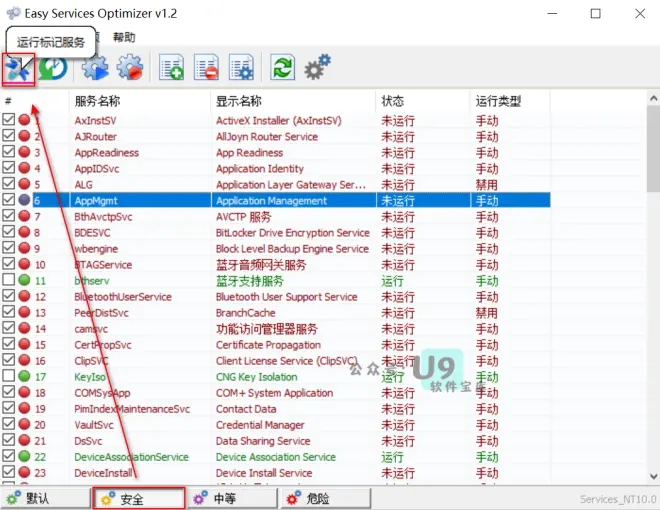Click the rocket icon to apply marked services
The image size is (660, 510).
coord(18,69)
